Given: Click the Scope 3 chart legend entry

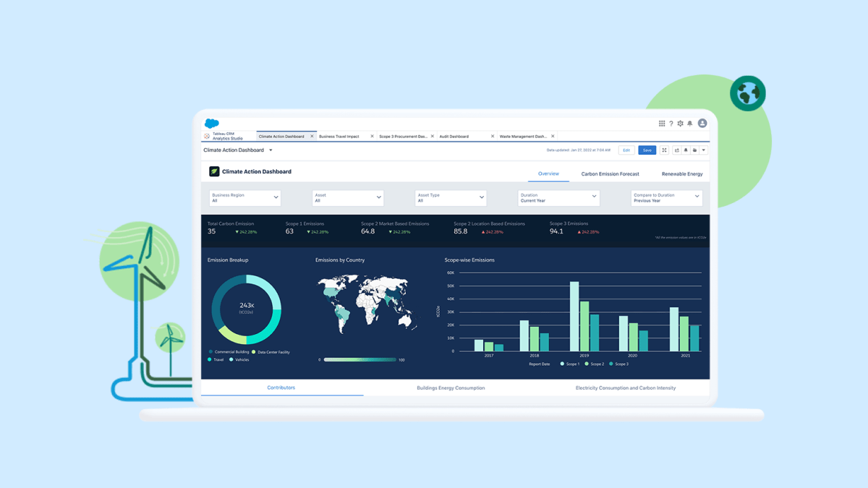Looking at the screenshot, I should click(619, 364).
